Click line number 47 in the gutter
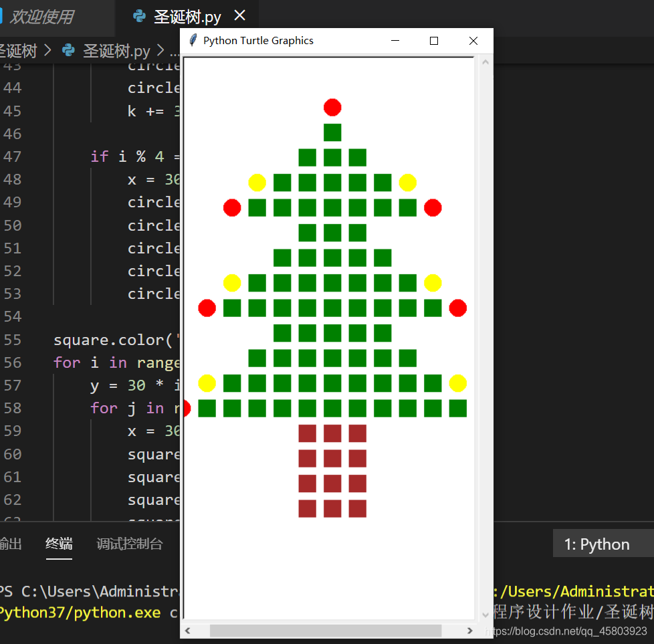Image resolution: width=654 pixels, height=644 pixels. point(12,157)
